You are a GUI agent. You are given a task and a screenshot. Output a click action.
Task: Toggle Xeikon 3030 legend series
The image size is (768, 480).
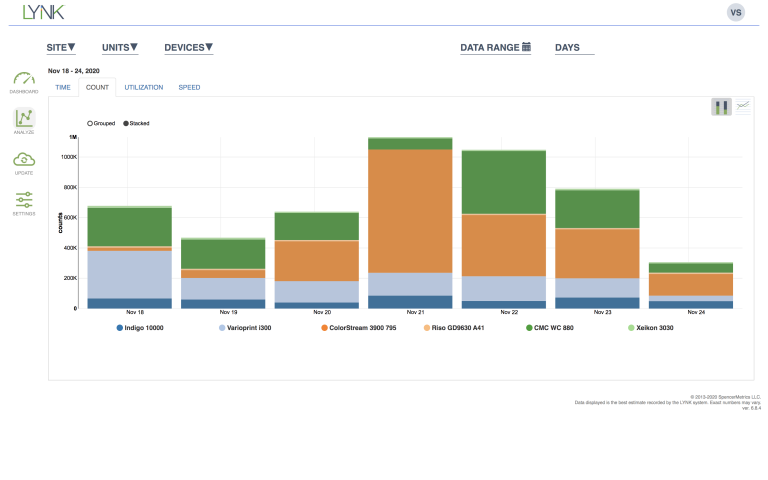click(650, 328)
